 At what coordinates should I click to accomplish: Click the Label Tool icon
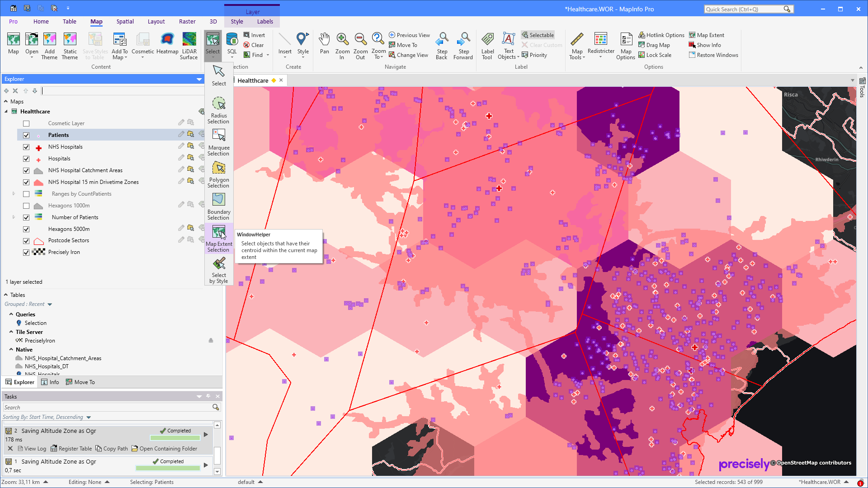pos(487,46)
